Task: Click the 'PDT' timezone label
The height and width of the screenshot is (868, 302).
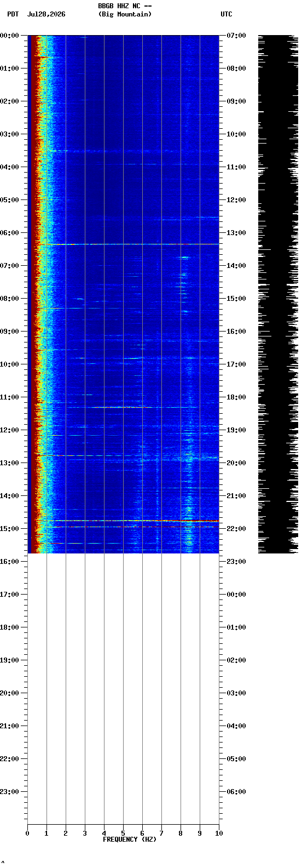Action: [13, 14]
